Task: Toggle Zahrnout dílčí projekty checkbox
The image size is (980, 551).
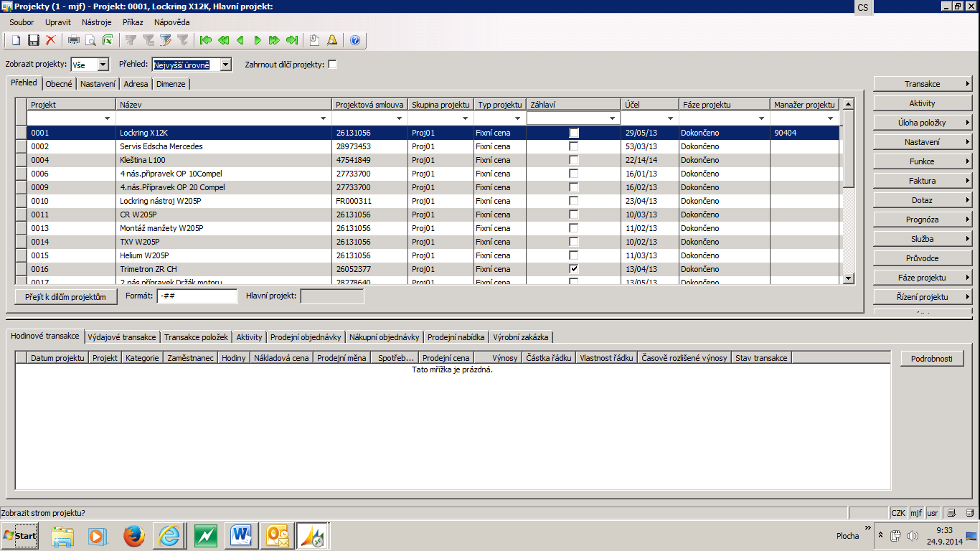Action: 332,65
